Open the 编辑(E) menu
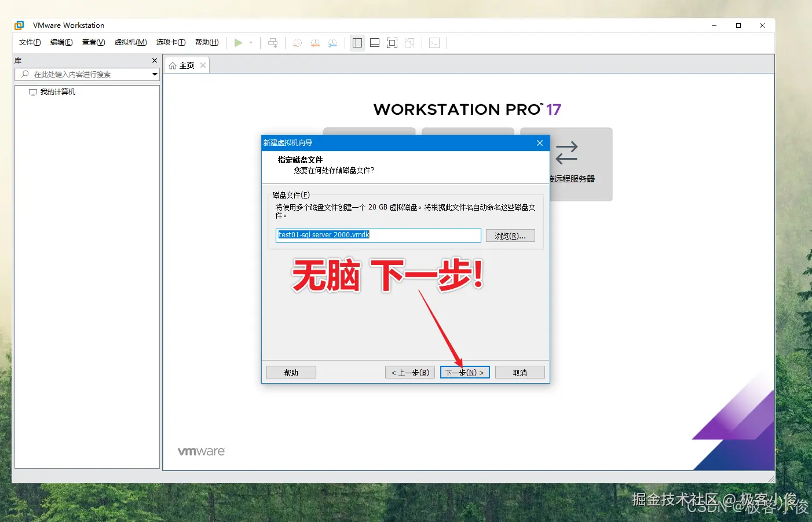The height and width of the screenshot is (522, 812). [x=61, y=42]
